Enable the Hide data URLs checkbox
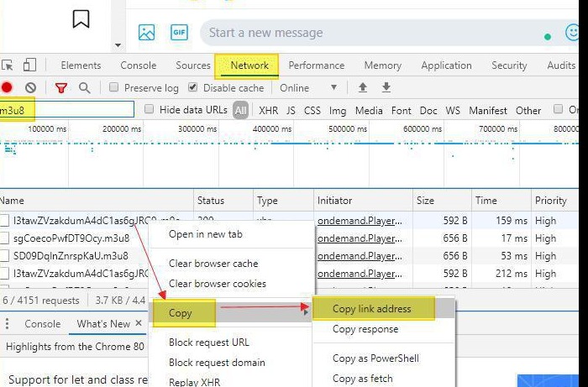This screenshot has height=387, width=588. click(x=150, y=109)
